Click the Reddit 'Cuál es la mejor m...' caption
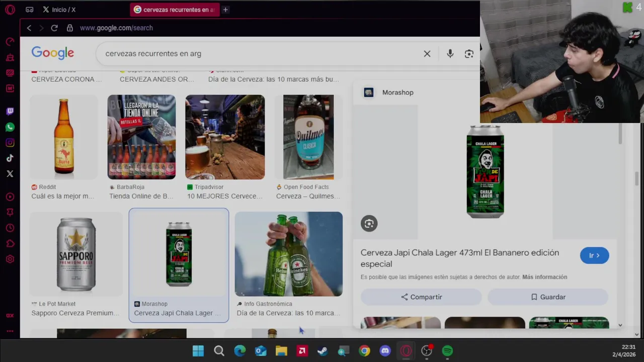Viewport: 644px width, 362px height. pyautogui.click(x=63, y=196)
